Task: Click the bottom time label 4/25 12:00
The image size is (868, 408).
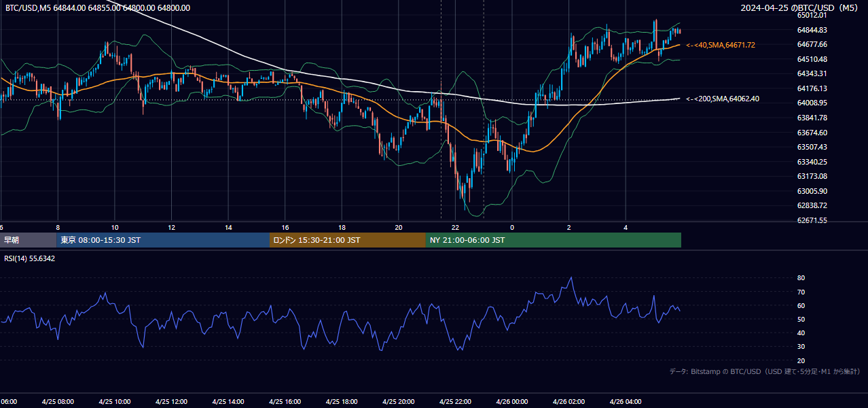Action: coord(172,401)
